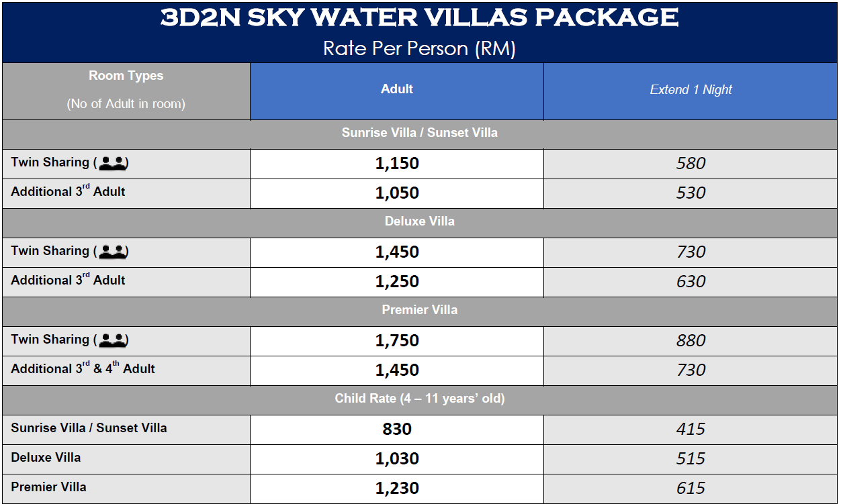Click the Rate Per Person (RM) subtitle
This screenshot has height=504, width=841.
click(x=420, y=48)
